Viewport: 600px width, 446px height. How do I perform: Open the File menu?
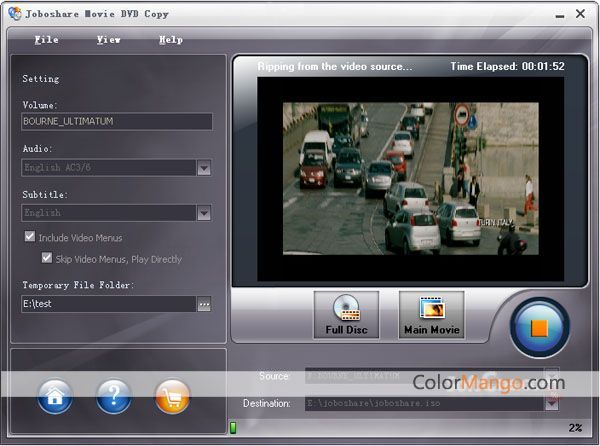point(46,40)
